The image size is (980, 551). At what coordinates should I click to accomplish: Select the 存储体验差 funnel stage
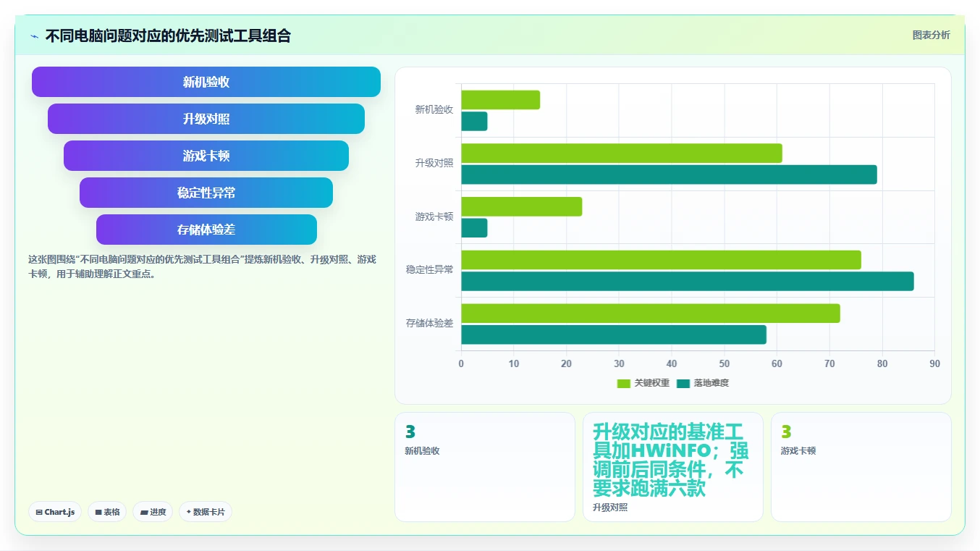pyautogui.click(x=206, y=230)
